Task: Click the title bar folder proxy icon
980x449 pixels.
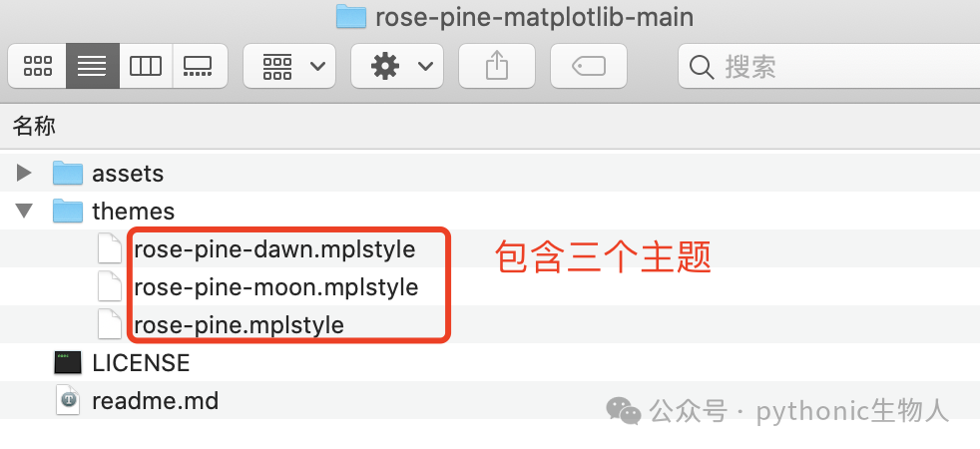Action: pos(350,17)
